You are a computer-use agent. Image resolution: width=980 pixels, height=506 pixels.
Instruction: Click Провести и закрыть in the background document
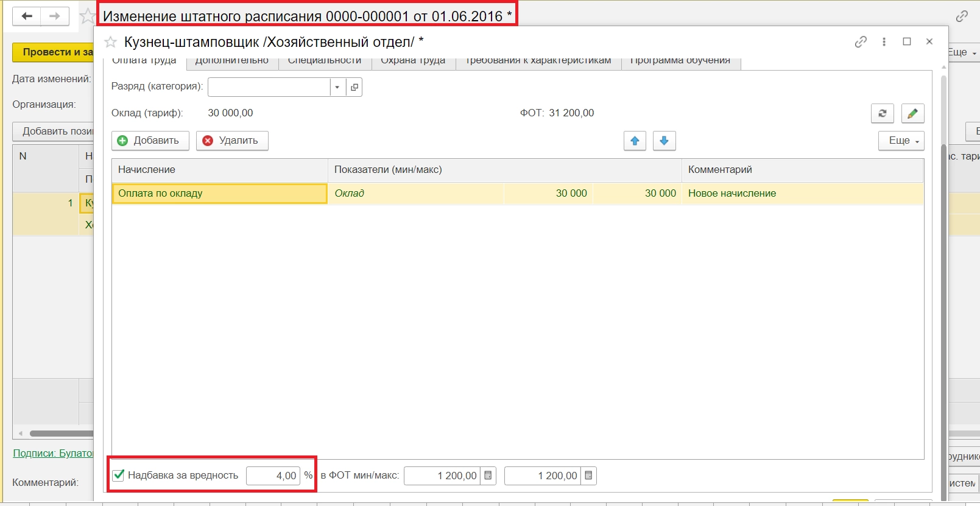point(54,52)
